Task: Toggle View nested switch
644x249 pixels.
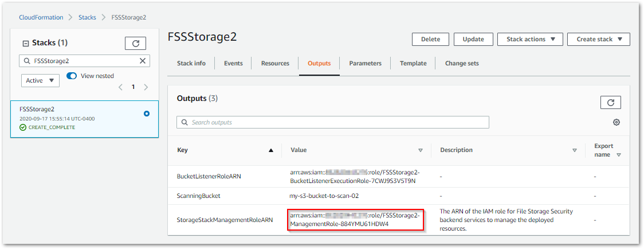Action: coord(72,76)
